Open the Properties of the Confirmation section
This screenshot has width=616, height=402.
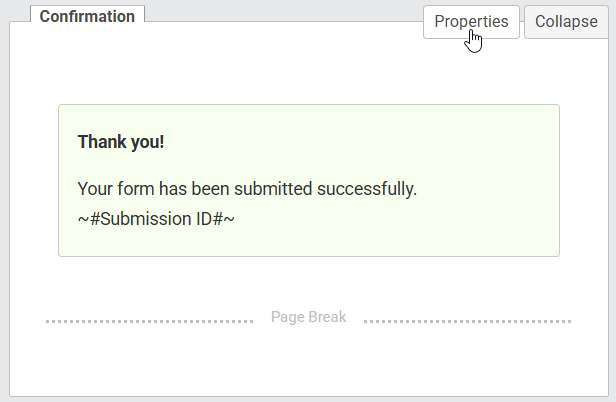coord(471,22)
